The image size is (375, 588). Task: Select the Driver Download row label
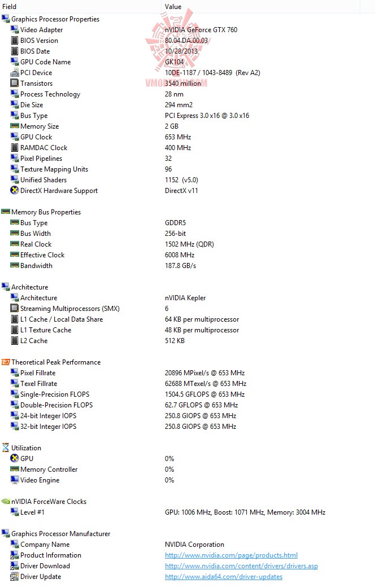[45, 566]
